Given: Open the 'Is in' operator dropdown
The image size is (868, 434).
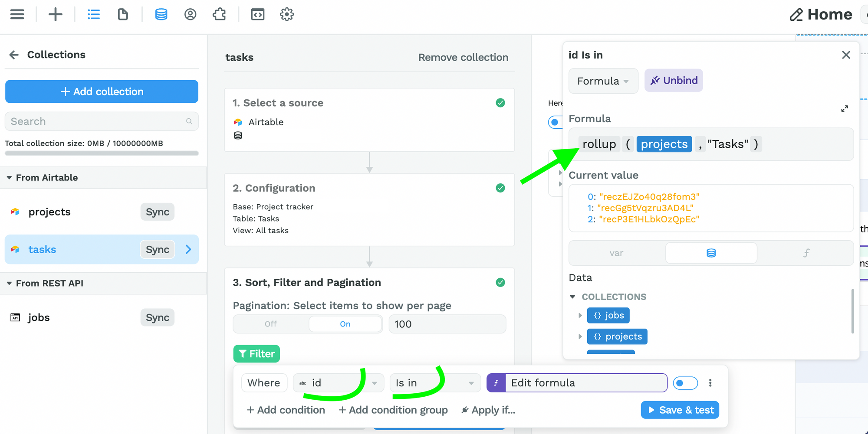Looking at the screenshot, I should point(435,383).
